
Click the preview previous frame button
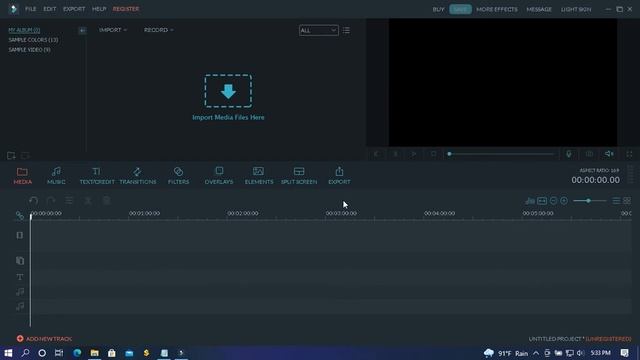[x=377, y=154]
